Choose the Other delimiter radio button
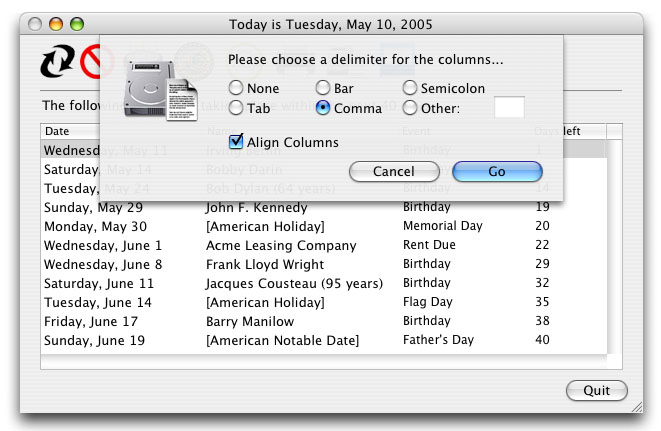This screenshot has height=431, width=661. 410,108
